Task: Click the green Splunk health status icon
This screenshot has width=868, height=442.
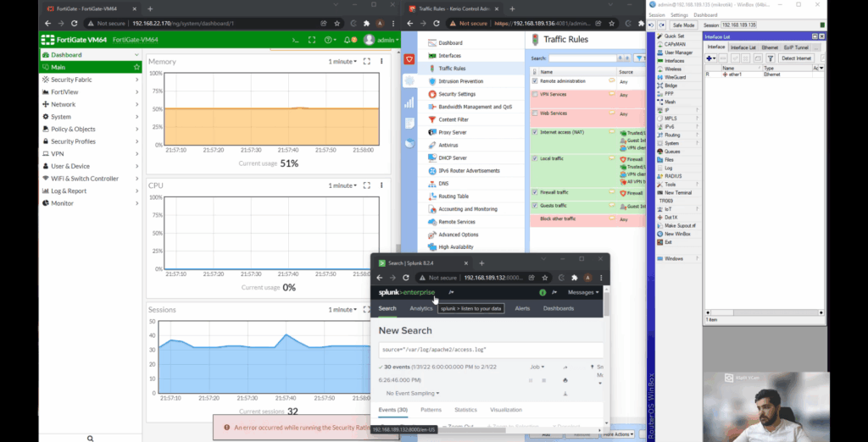Action: click(x=542, y=292)
